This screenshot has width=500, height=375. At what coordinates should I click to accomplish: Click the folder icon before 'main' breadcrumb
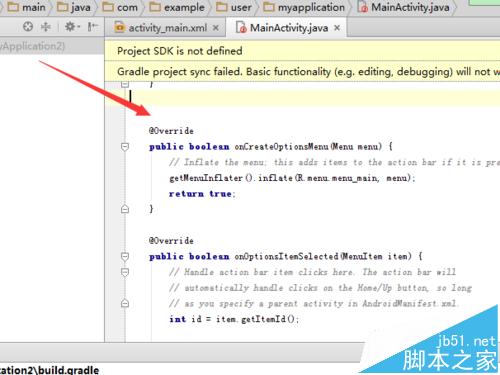pyautogui.click(x=13, y=7)
